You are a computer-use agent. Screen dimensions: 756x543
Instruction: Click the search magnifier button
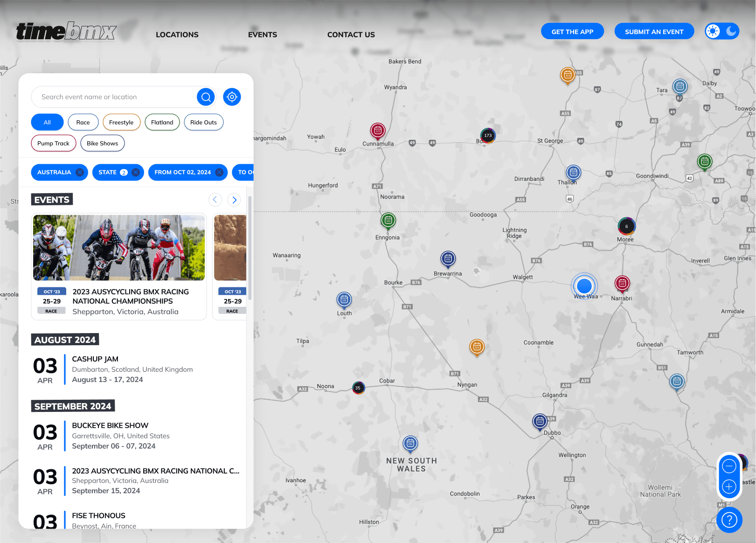206,97
